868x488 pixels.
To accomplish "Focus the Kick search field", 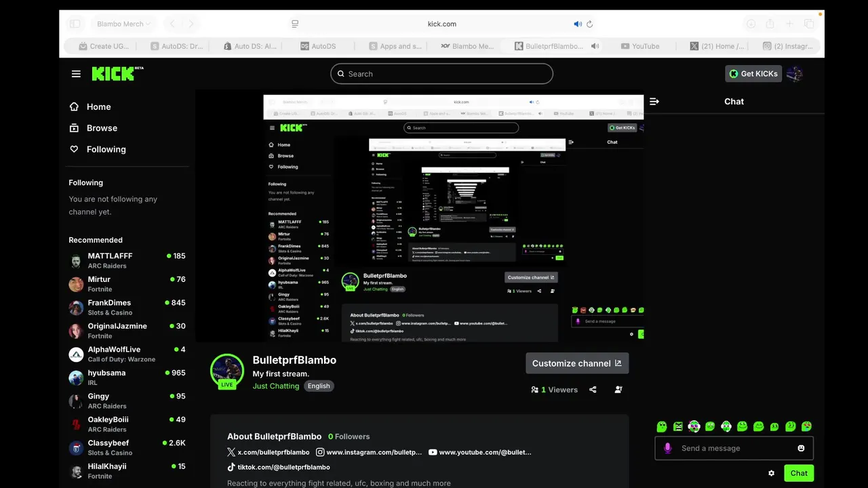I will tap(442, 74).
